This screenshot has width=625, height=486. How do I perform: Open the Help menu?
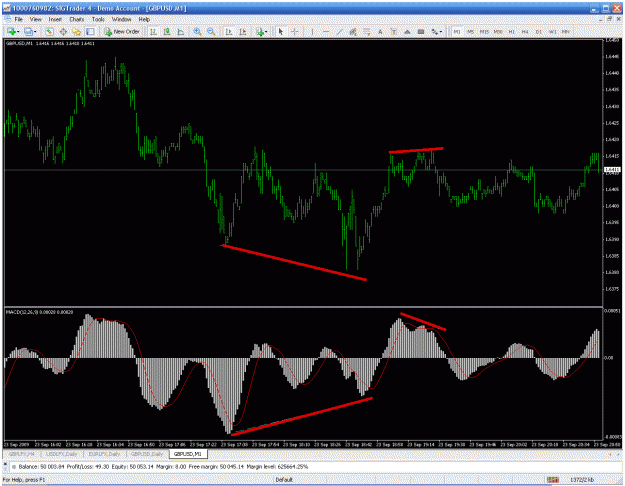coord(144,19)
